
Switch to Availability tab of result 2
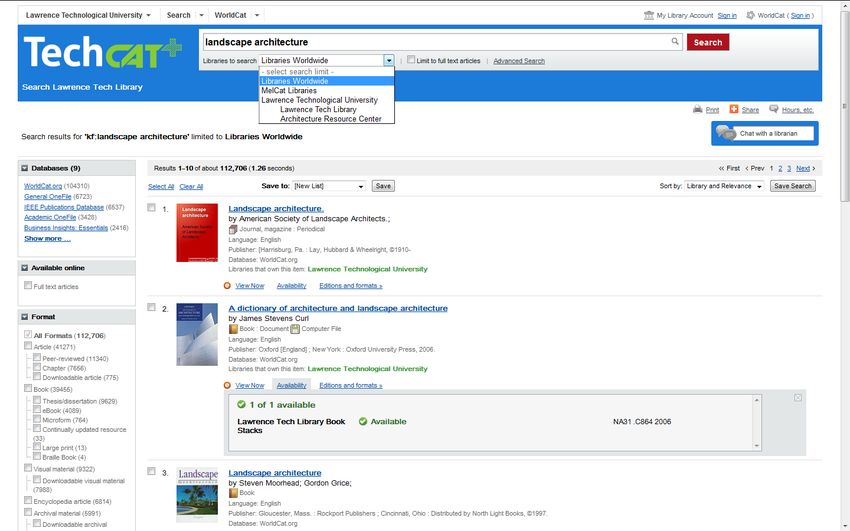click(x=292, y=385)
